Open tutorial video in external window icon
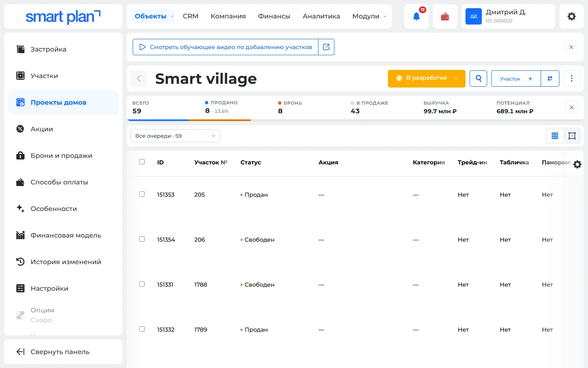This screenshot has height=368, width=588. (x=326, y=47)
